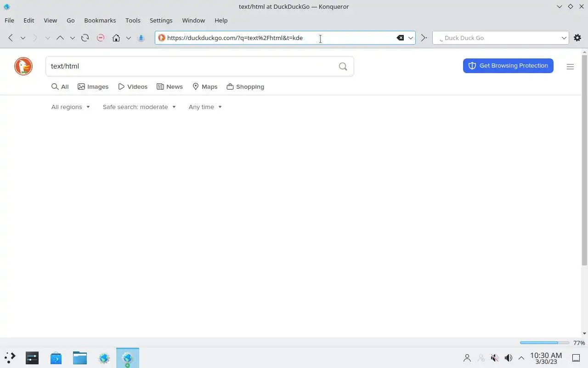Open the KDE application launcher
This screenshot has height=368, width=588.
[10, 358]
